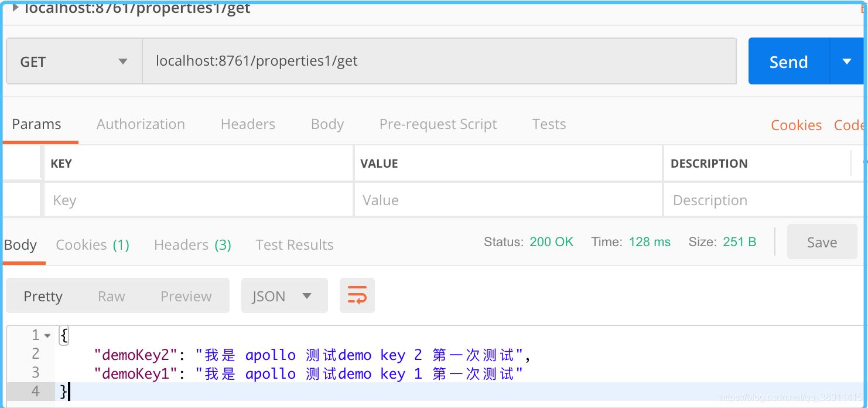Click the request URL input field
Viewport: 868px width, 408px height.
pyautogui.click(x=438, y=61)
